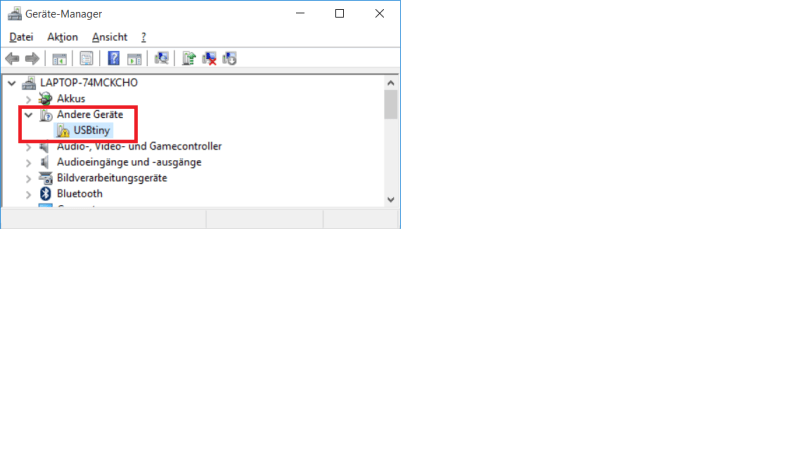The image size is (810, 455).
Task: Click the scrollbar down arrow
Action: pos(391,199)
